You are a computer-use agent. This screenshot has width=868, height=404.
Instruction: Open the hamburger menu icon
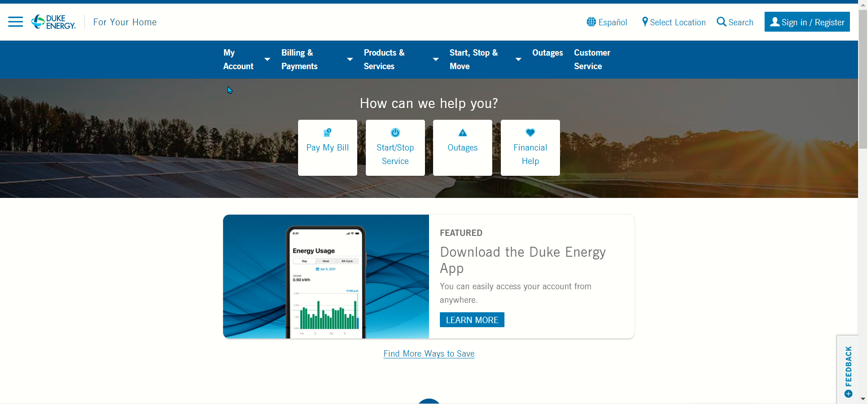[x=15, y=22]
